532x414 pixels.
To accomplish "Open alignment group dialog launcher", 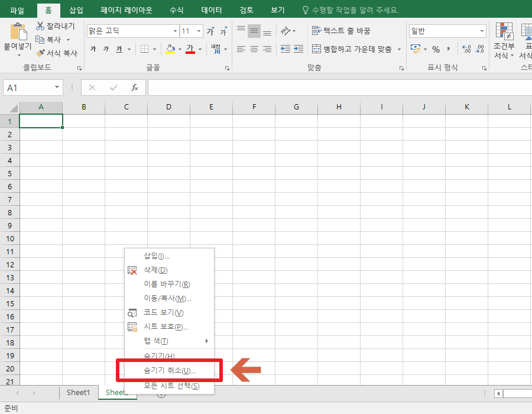I will point(401,68).
